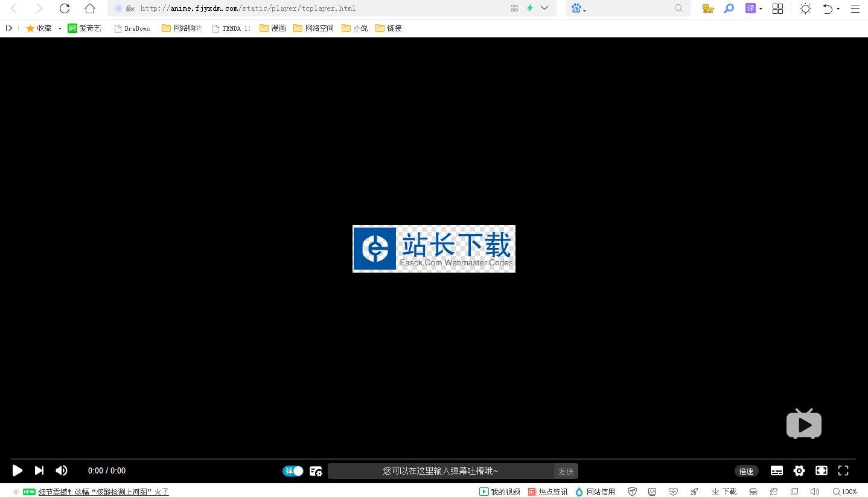Screen dimensions: 868x497
Task: Expand the 收藏 favorites dropdown arrow
Action: click(x=60, y=28)
